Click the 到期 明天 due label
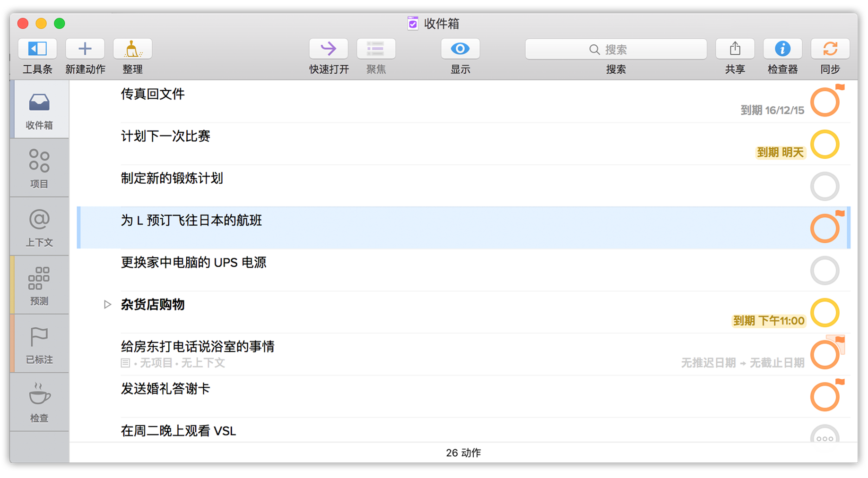The height and width of the screenshot is (478, 868). 780,152
